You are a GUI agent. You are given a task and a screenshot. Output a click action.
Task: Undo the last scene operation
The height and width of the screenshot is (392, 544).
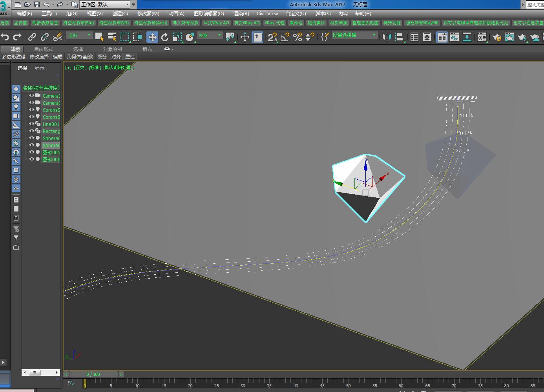pyautogui.click(x=5, y=37)
